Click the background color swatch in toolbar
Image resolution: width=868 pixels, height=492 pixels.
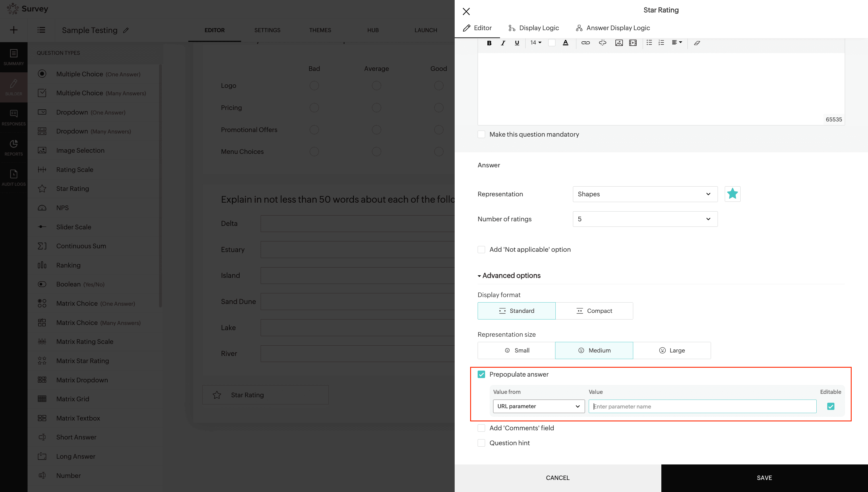(551, 43)
